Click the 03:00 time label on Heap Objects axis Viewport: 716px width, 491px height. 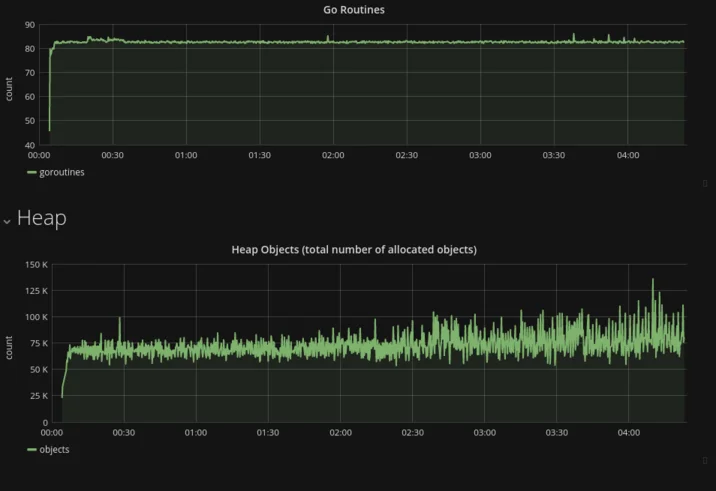point(484,433)
